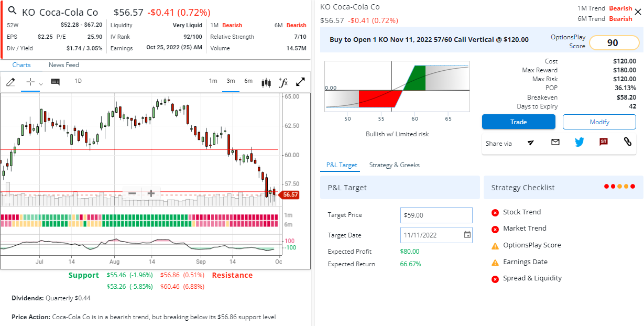Open the fx indicators menu
This screenshot has width=644, height=326.
tap(283, 82)
